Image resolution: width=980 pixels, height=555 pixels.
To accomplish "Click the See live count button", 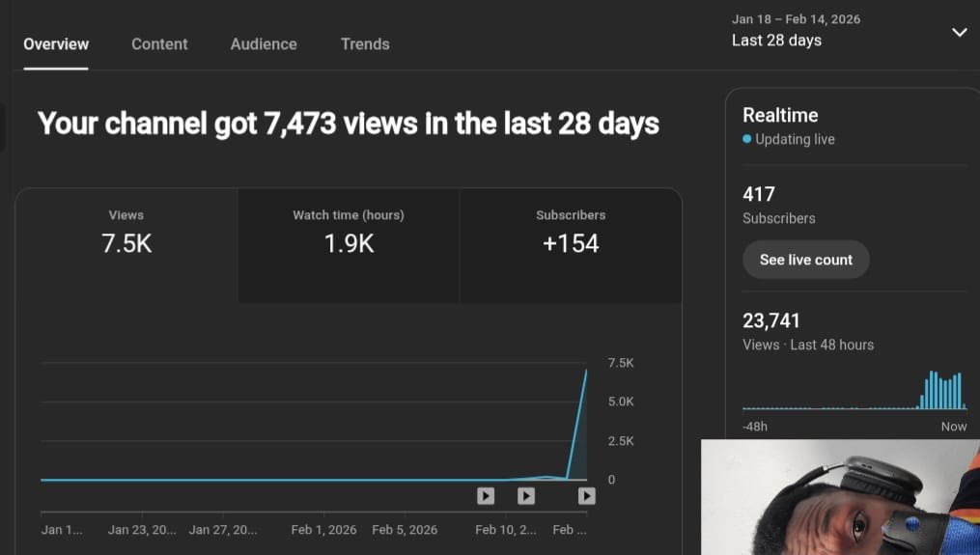I will pos(805,260).
